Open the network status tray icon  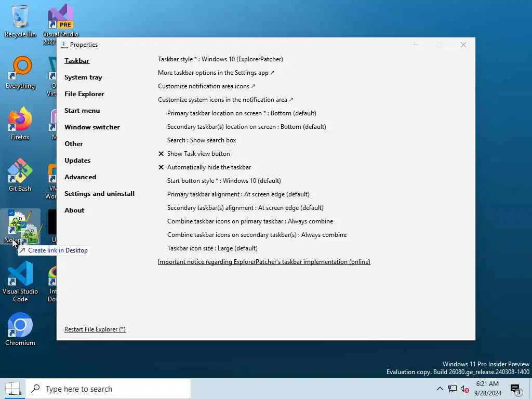pyautogui.click(x=453, y=389)
